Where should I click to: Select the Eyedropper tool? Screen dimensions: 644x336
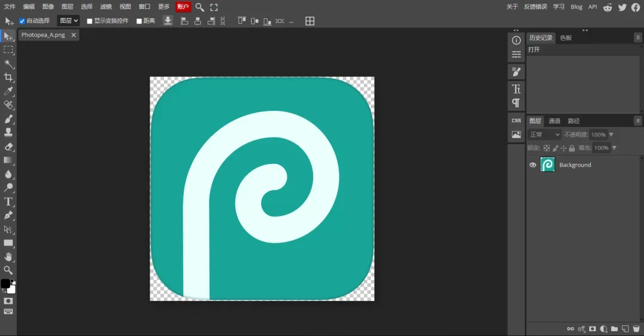[8, 91]
